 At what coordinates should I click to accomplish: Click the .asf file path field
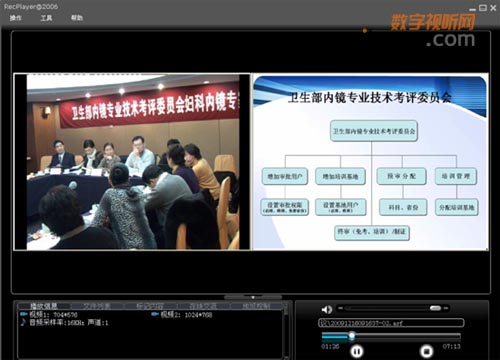(x=391, y=323)
